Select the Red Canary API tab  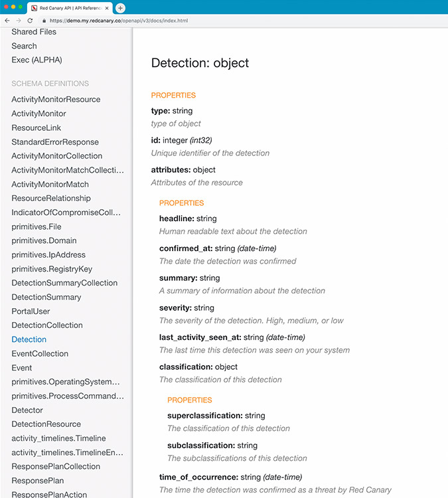coord(70,8)
